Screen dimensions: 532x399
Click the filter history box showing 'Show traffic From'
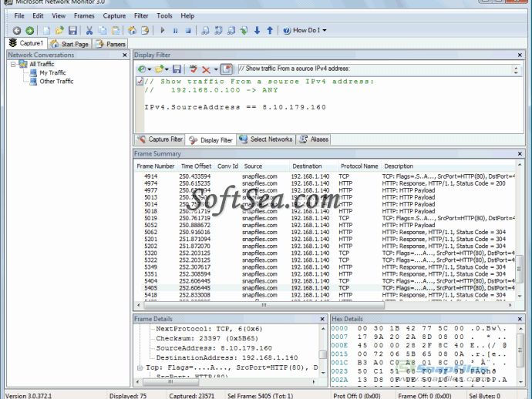click(375, 69)
